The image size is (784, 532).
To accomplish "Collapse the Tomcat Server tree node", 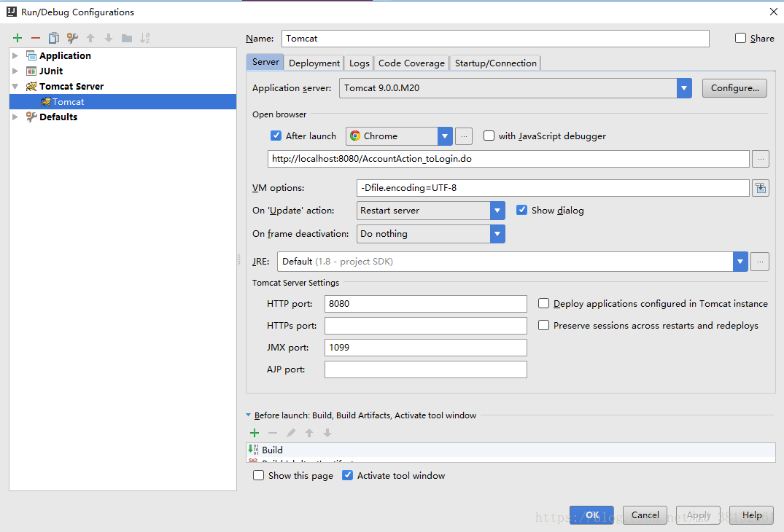I will click(x=15, y=86).
